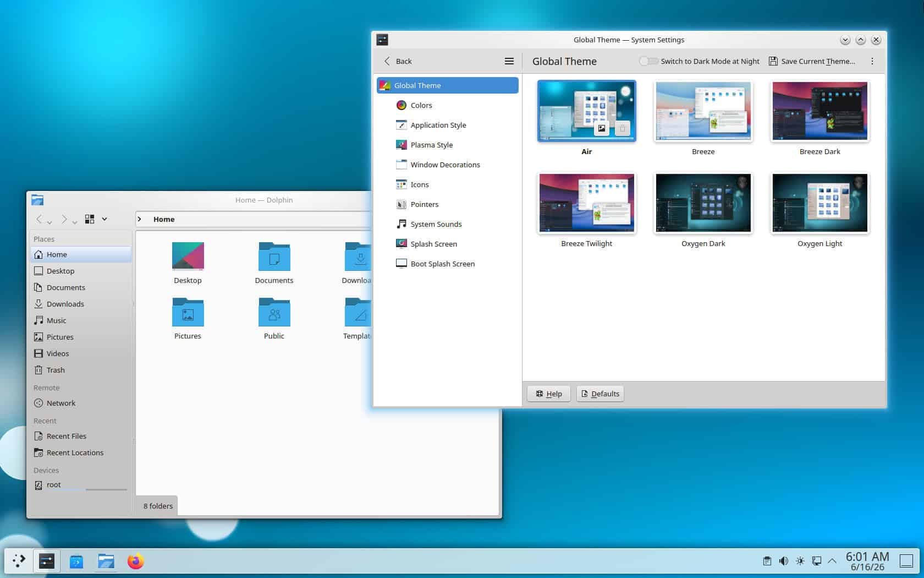Click Dolphin's icons view mode button
Viewport: 924px width, 578px height.
point(90,219)
